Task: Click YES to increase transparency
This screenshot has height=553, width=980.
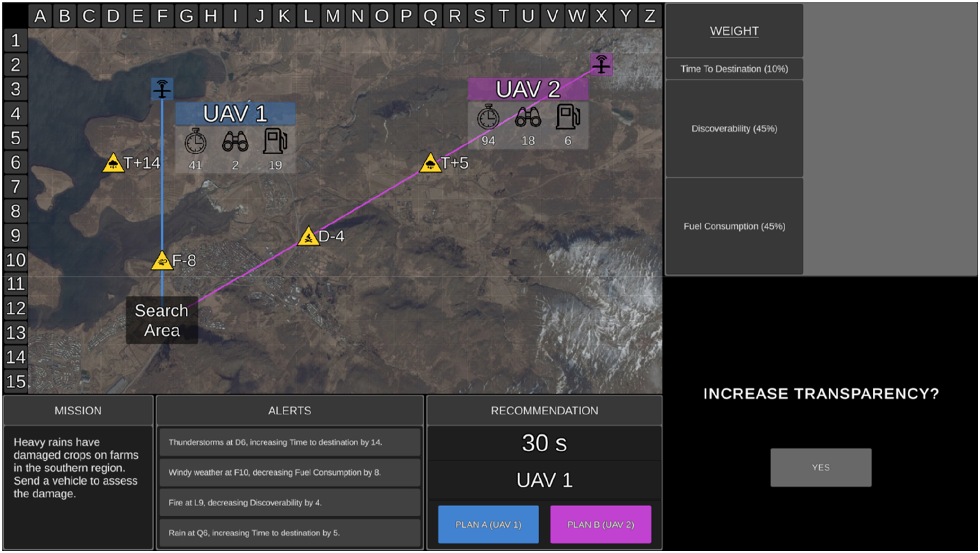Action: pyautogui.click(x=821, y=467)
